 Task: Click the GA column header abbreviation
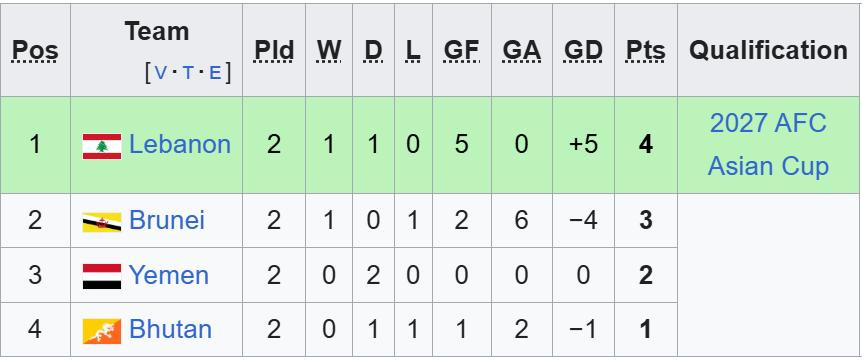[x=522, y=50]
